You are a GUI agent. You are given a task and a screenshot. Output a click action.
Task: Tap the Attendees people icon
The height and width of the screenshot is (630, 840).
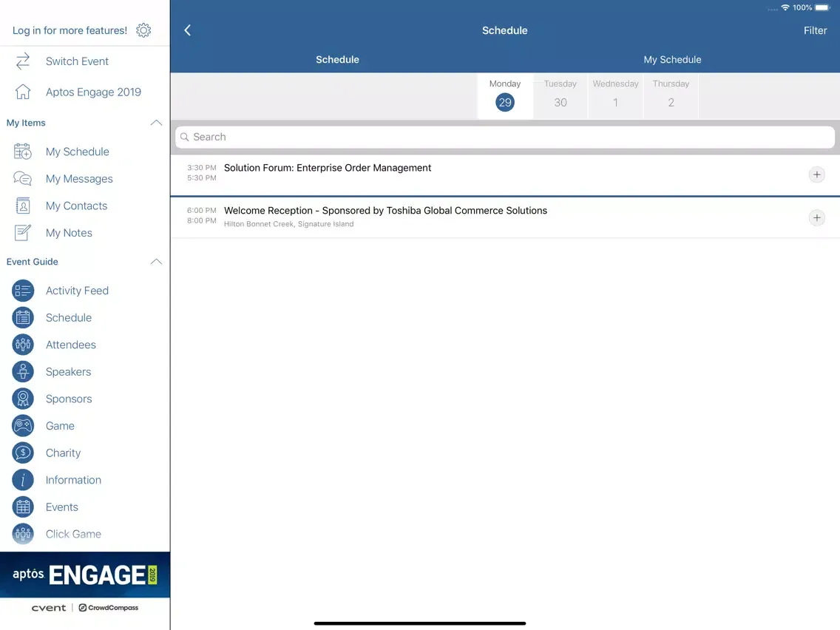pos(22,345)
